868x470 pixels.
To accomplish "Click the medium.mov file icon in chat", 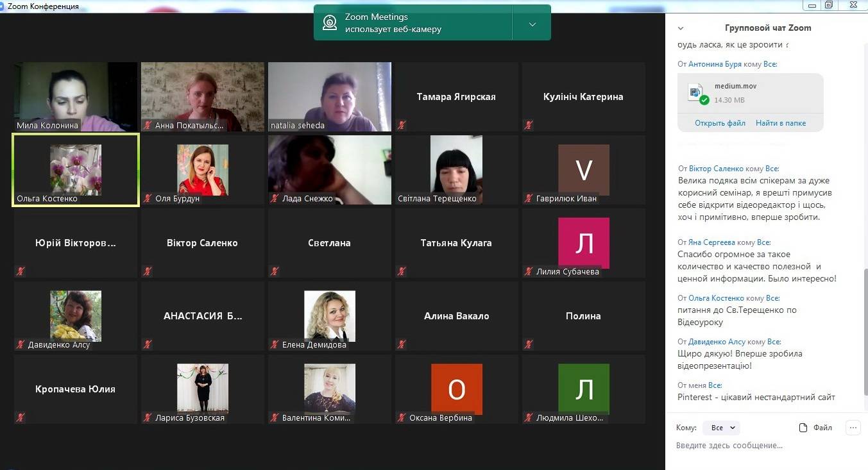I will point(696,92).
